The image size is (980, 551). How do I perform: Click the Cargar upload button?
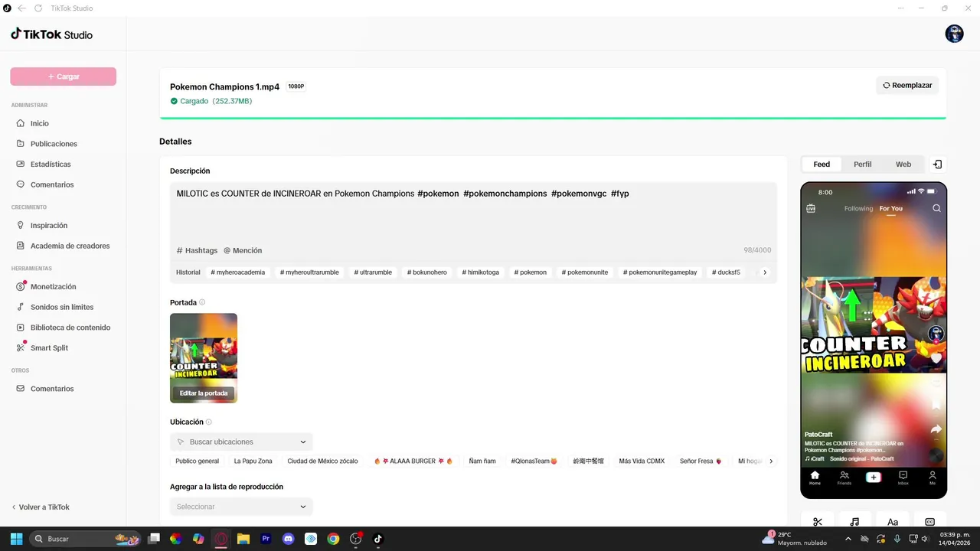click(63, 77)
